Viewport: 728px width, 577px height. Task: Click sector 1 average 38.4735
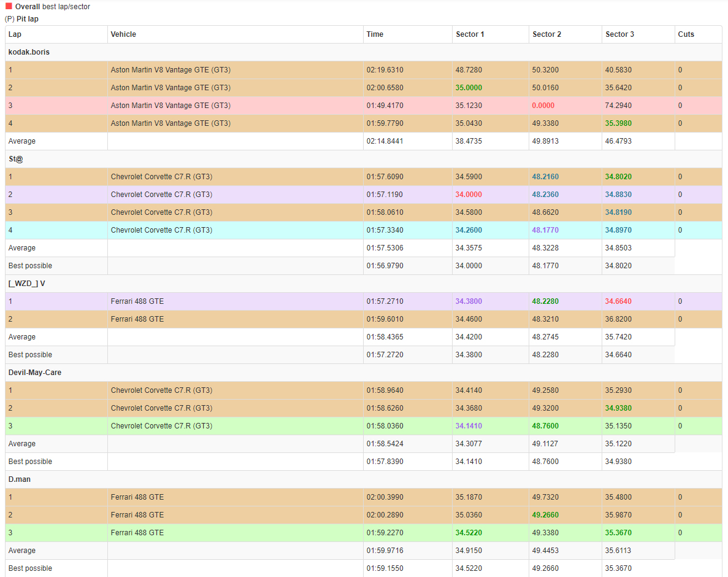click(469, 141)
